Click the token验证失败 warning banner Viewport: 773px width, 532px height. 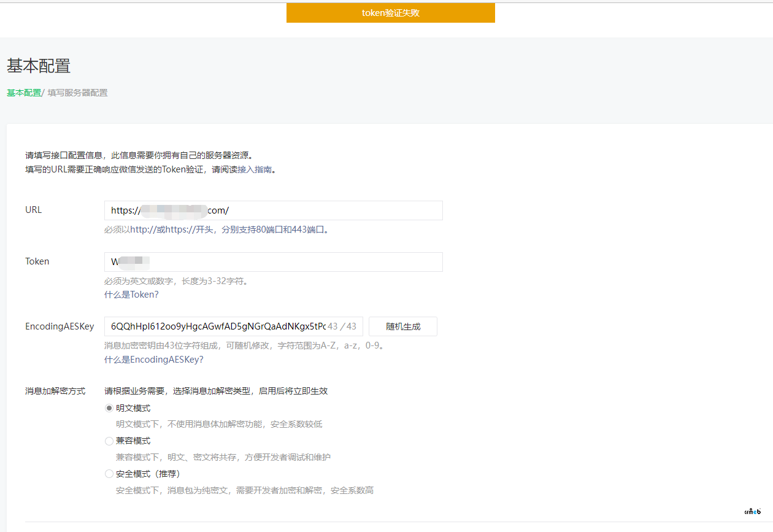(391, 13)
